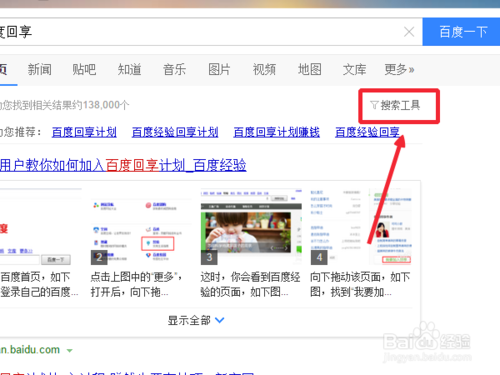The image size is (500, 375).
Task: Click the caption 向下拖动该页面，如下
Action: click(360, 277)
